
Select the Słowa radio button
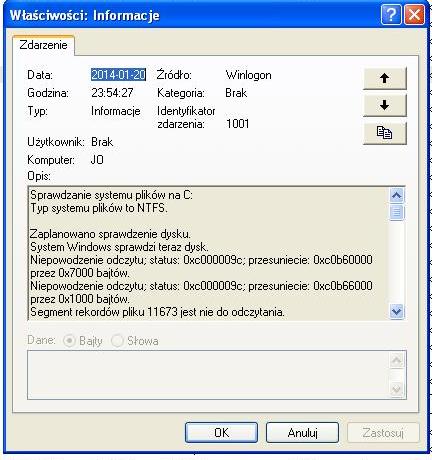coord(117,341)
